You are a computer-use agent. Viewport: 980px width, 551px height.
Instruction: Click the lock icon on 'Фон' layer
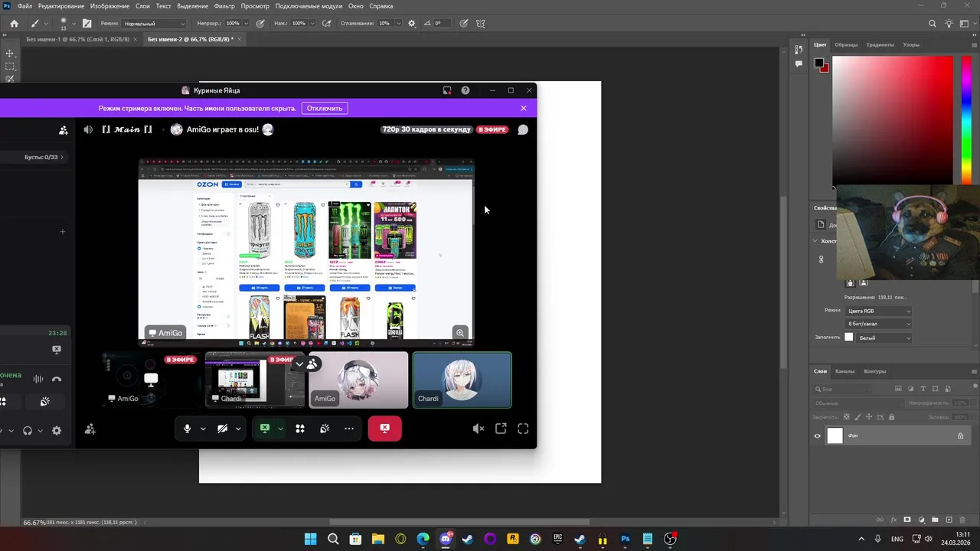[x=960, y=436]
